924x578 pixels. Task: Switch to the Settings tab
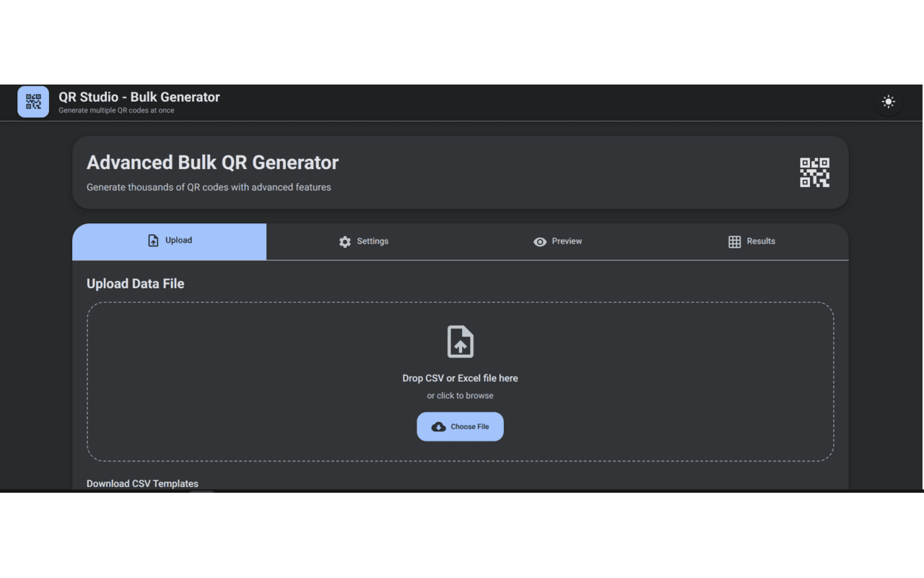(x=364, y=241)
